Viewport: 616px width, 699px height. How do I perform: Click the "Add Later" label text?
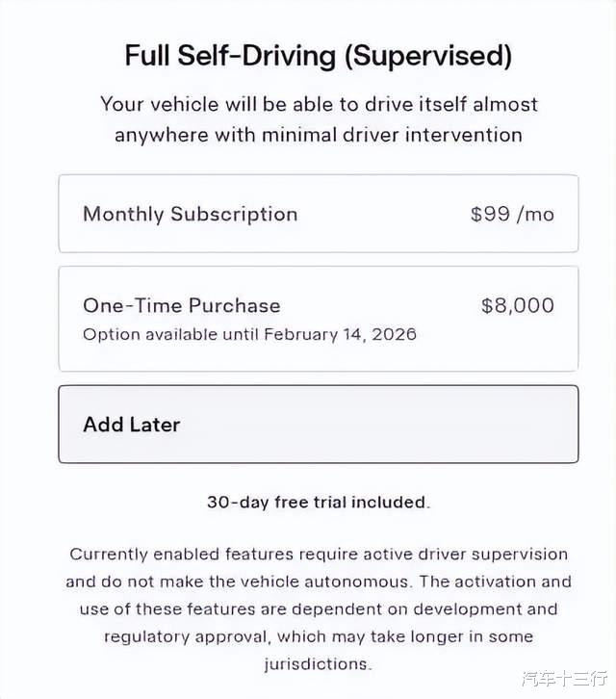click(132, 425)
